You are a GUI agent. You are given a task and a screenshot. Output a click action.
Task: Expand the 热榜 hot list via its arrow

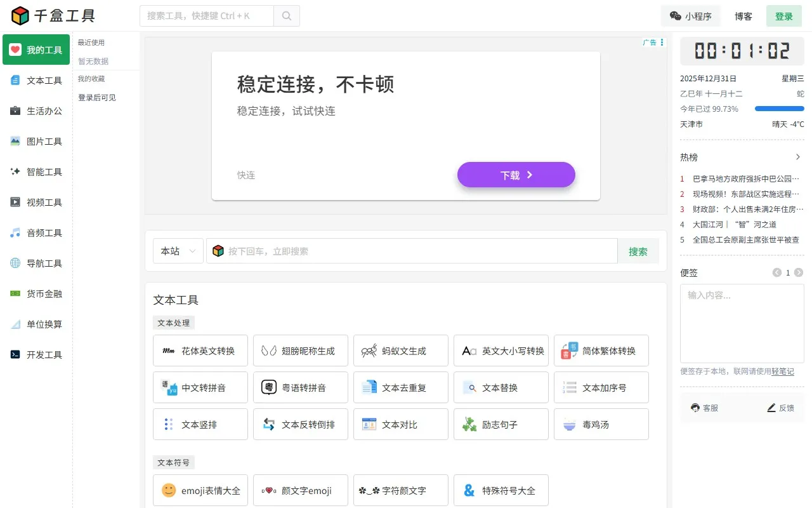797,156
